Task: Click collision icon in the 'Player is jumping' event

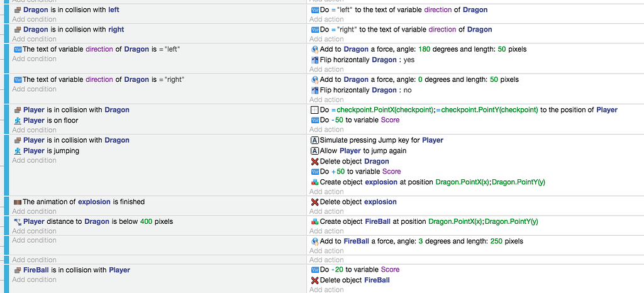Action: pyautogui.click(x=18, y=140)
